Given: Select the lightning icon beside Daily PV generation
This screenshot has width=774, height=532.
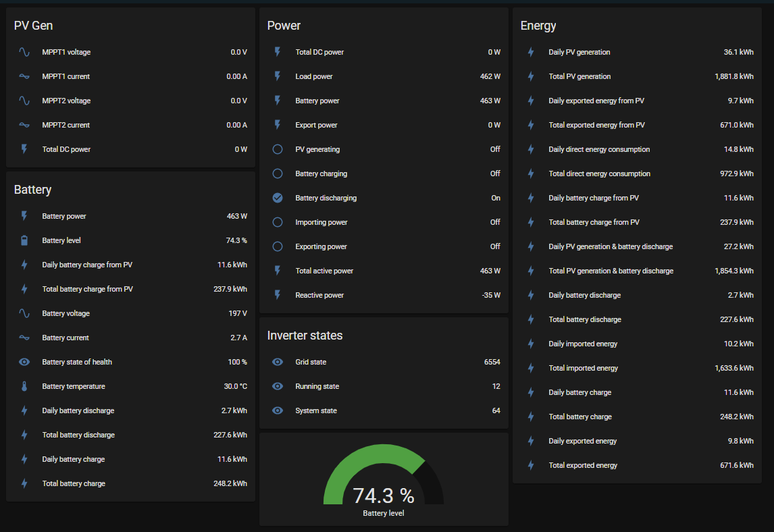Looking at the screenshot, I should pyautogui.click(x=530, y=52).
